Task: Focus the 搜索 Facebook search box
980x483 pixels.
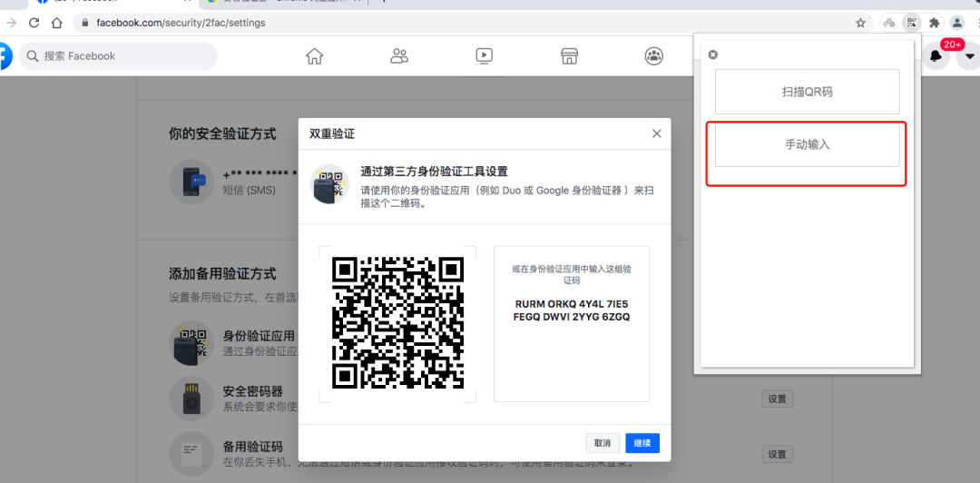Action: 118,56
